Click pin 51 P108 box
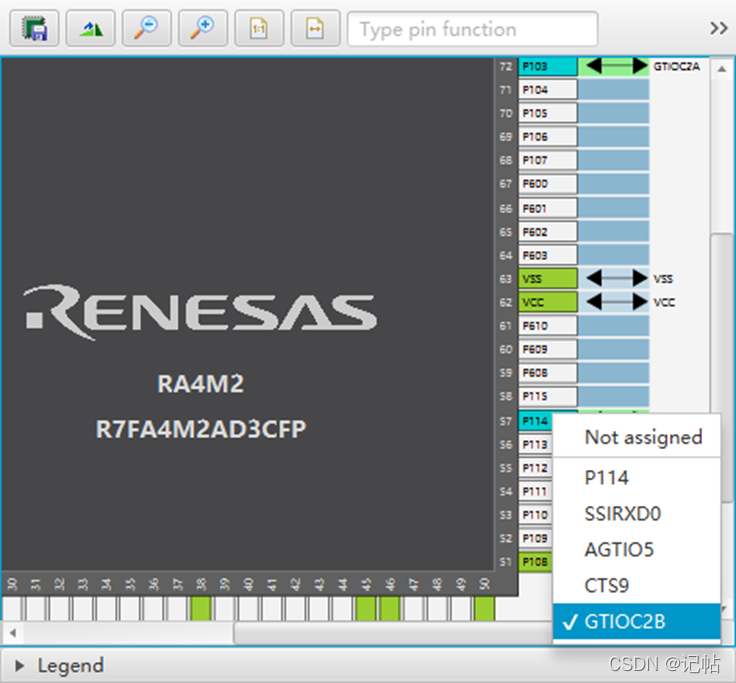Viewport: 736px width, 683px height. click(536, 562)
